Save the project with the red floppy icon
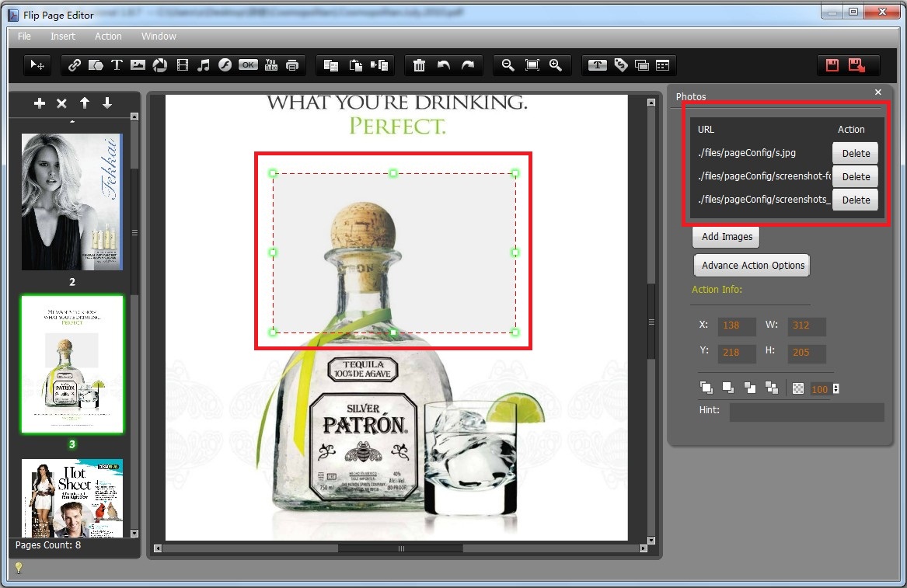This screenshot has height=588, width=907. [x=832, y=65]
